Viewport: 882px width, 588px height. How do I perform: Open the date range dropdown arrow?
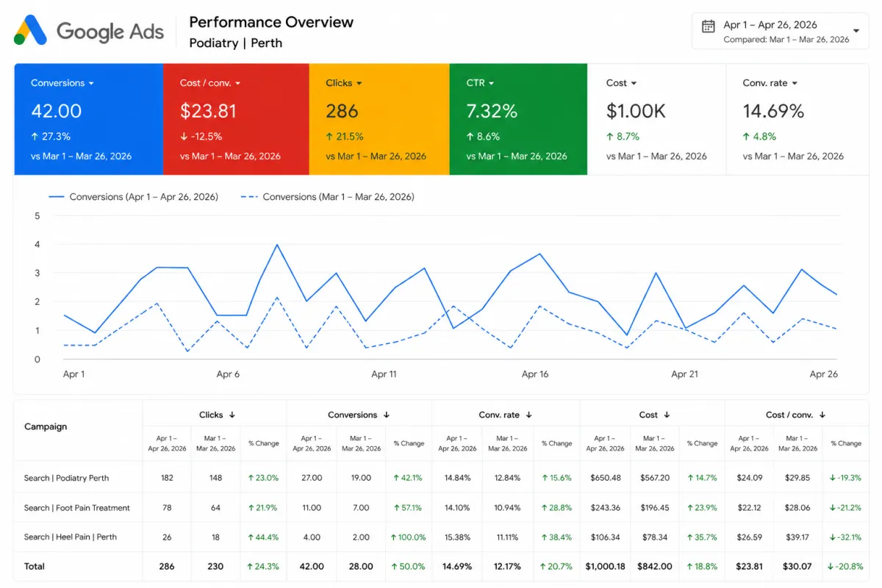856,31
